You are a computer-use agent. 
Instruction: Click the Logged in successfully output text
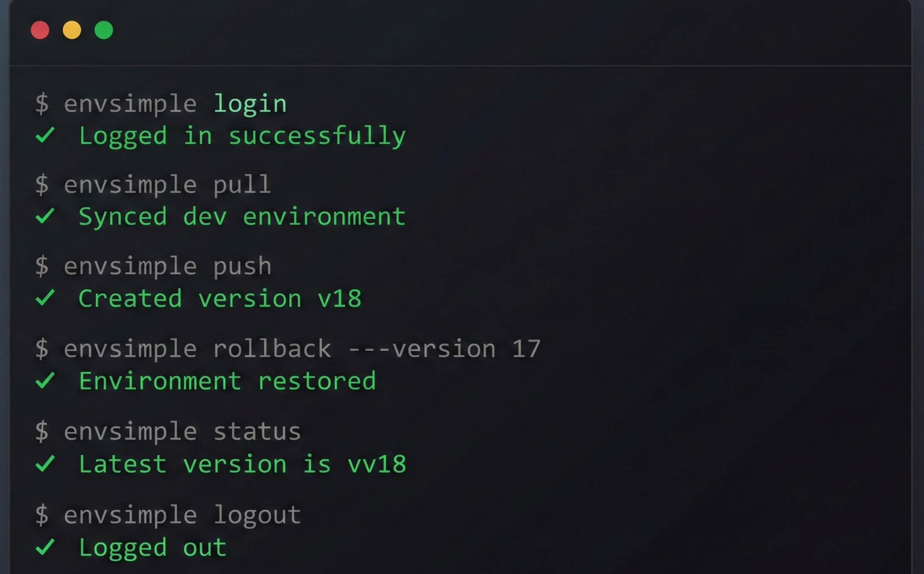(x=242, y=136)
